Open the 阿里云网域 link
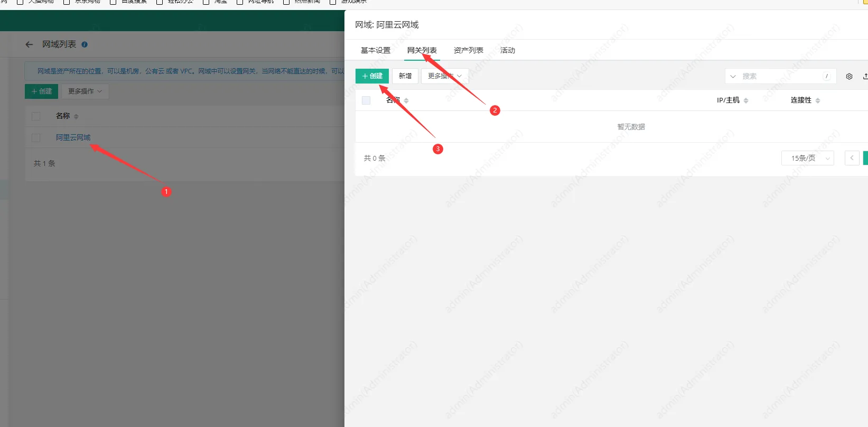Image resolution: width=868 pixels, height=427 pixels. (x=73, y=137)
